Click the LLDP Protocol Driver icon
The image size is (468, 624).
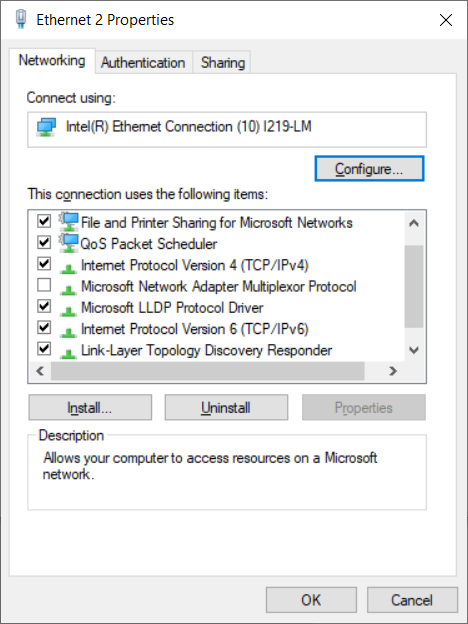point(68,311)
